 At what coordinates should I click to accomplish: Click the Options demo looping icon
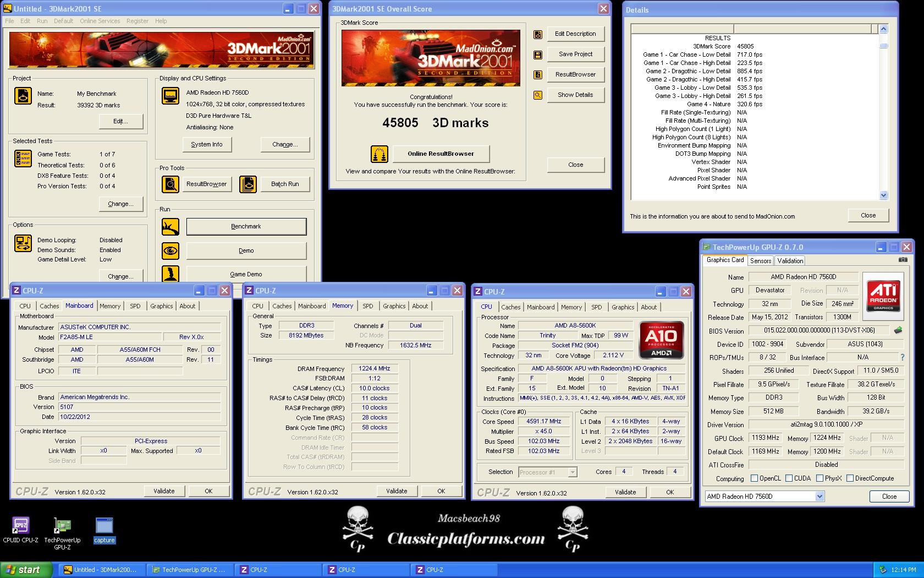(x=23, y=243)
